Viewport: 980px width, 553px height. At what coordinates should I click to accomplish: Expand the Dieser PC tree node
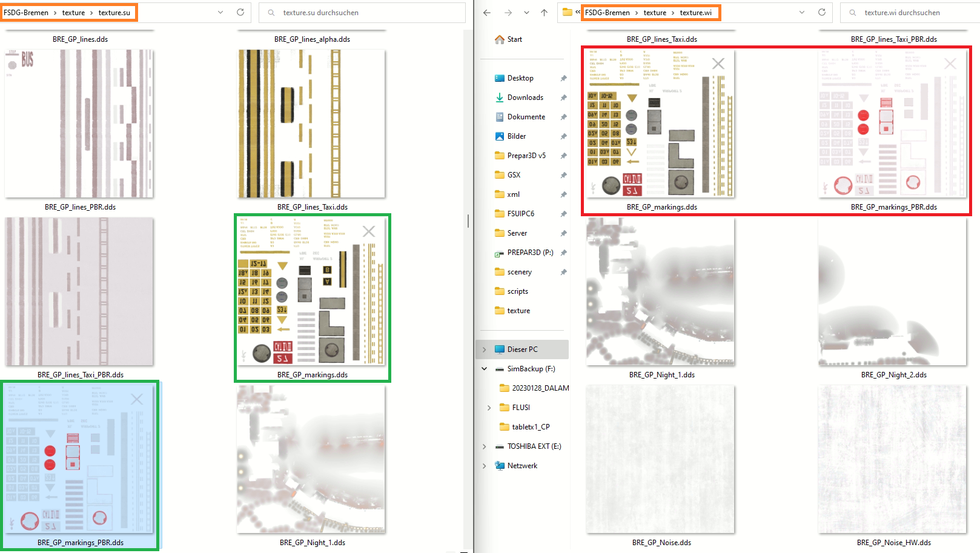(484, 349)
